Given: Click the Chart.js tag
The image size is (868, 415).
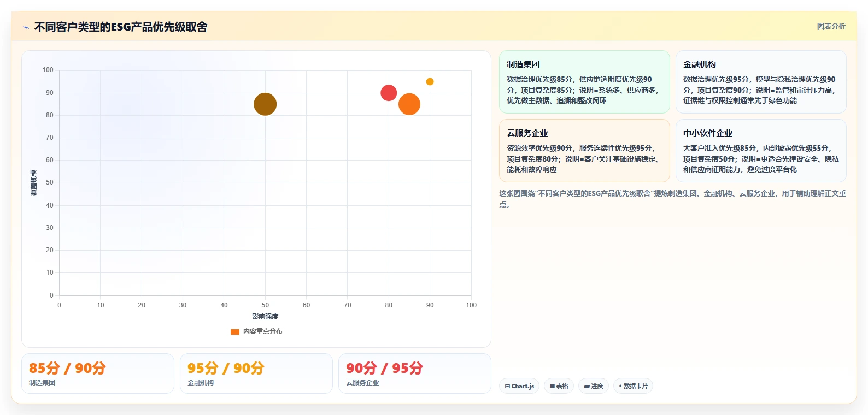Looking at the screenshot, I should coord(519,386).
